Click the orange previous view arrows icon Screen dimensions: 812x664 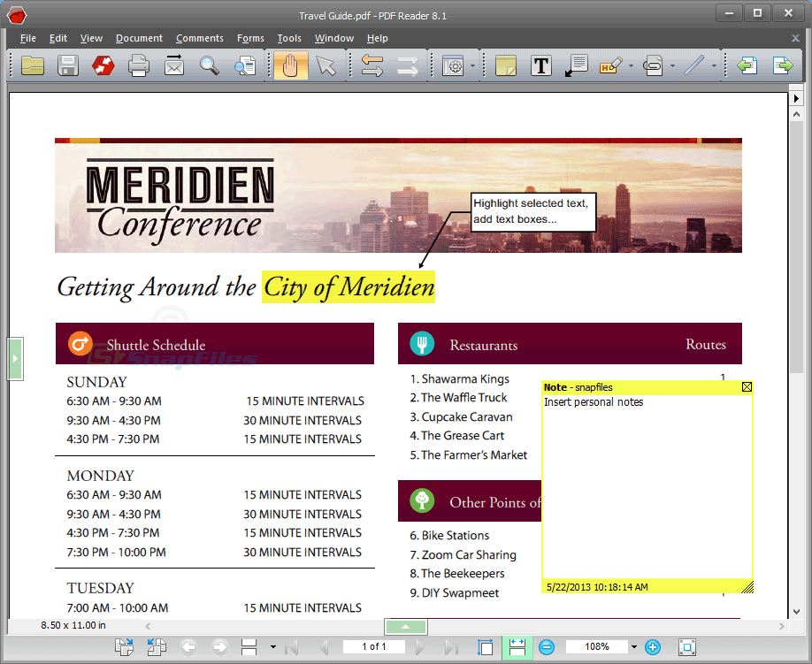pos(372,65)
